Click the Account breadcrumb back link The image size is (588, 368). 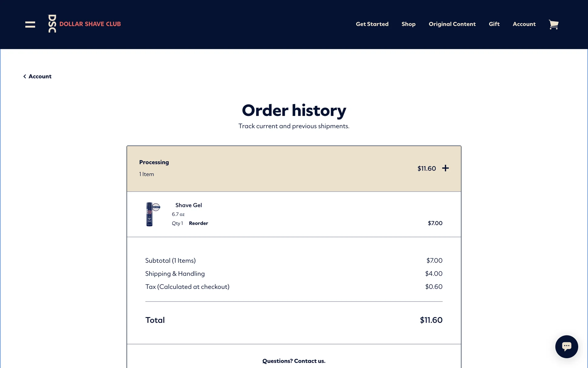tap(40, 76)
